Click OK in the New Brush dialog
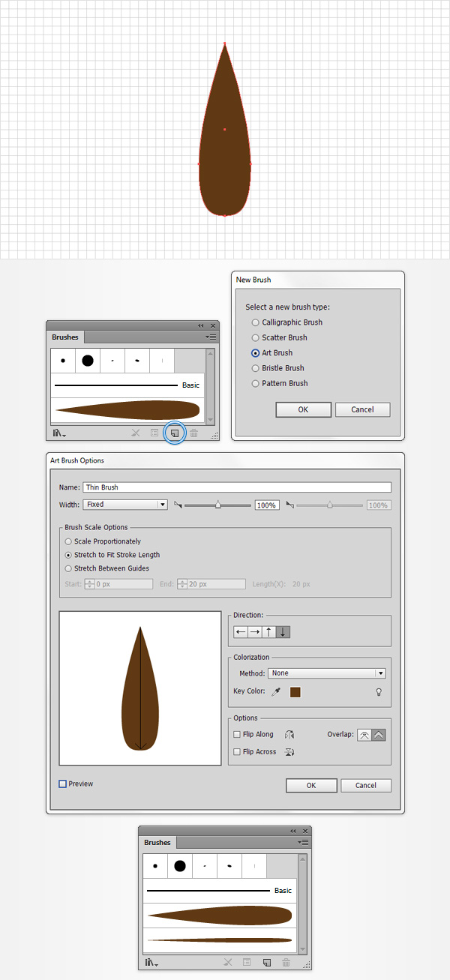This screenshot has width=450, height=980. pos(303,409)
